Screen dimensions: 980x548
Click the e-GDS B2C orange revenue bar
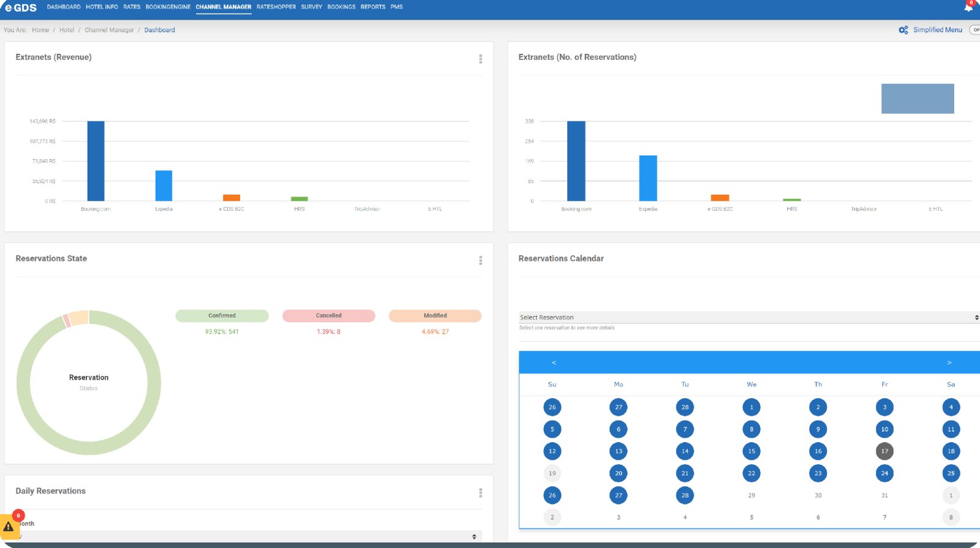click(232, 198)
